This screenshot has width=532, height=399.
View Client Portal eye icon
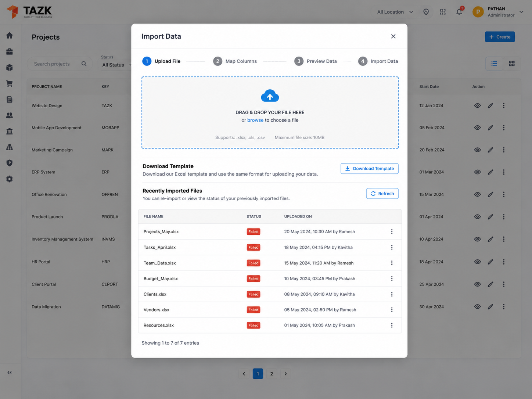tap(478, 284)
